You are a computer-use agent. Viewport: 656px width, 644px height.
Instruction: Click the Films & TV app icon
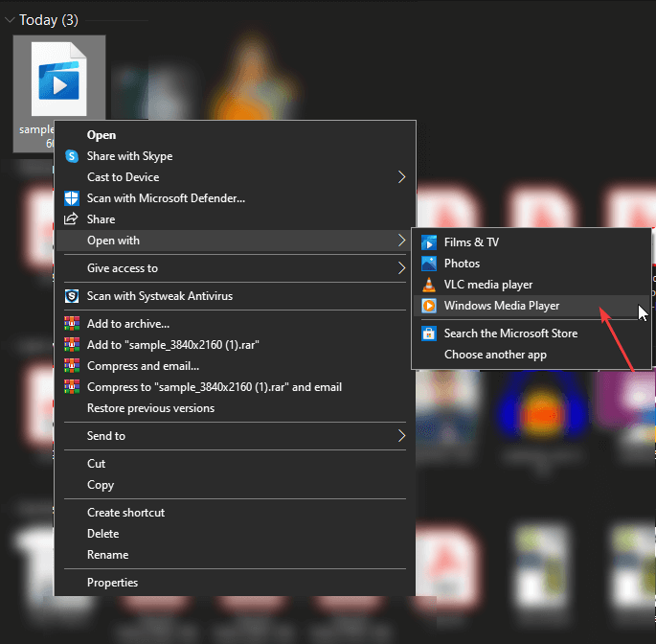tap(429, 242)
